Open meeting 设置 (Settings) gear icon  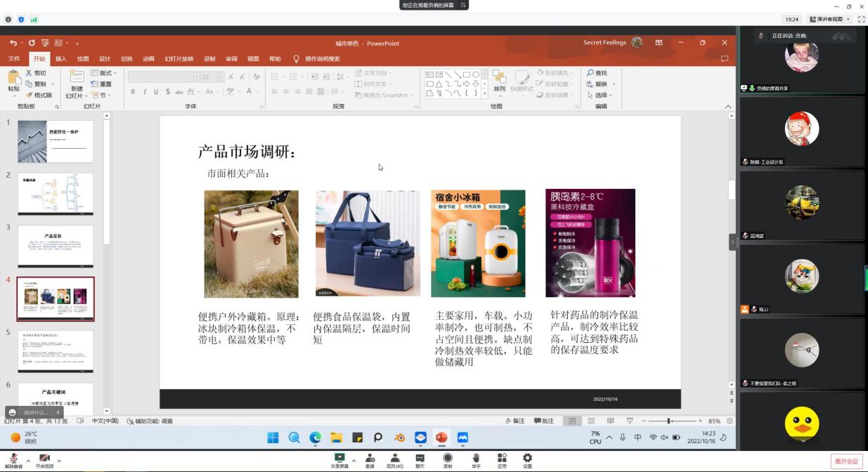tap(527, 459)
